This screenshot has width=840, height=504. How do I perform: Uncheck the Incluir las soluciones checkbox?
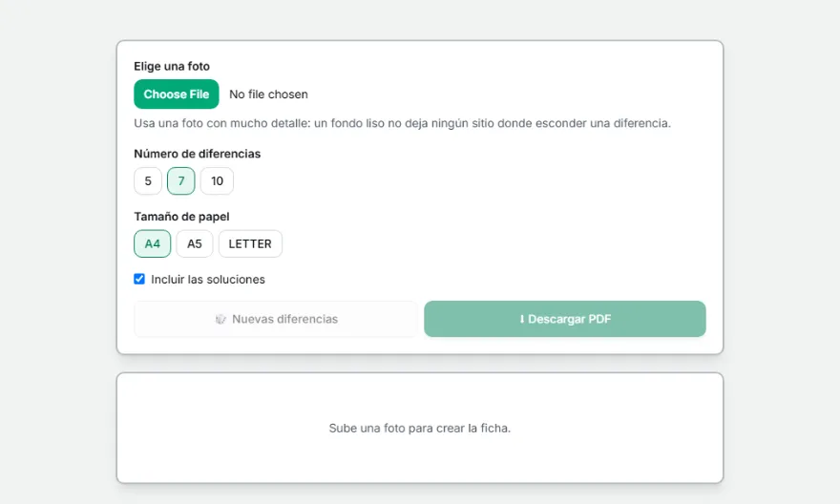point(139,279)
